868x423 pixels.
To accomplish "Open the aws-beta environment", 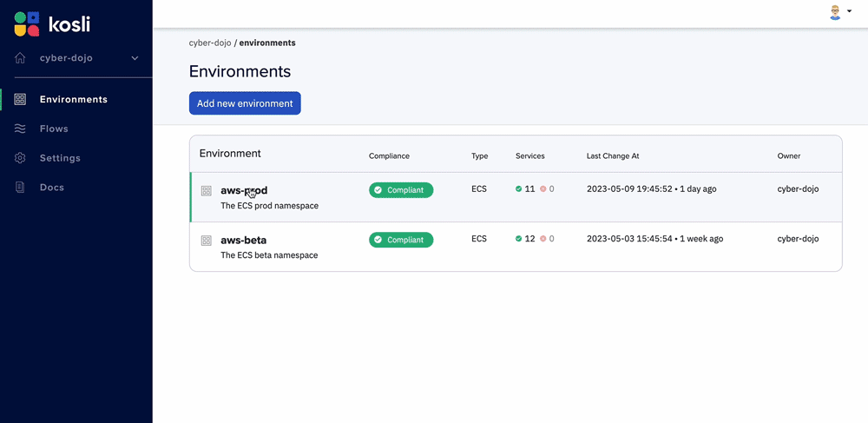I will 244,241.
